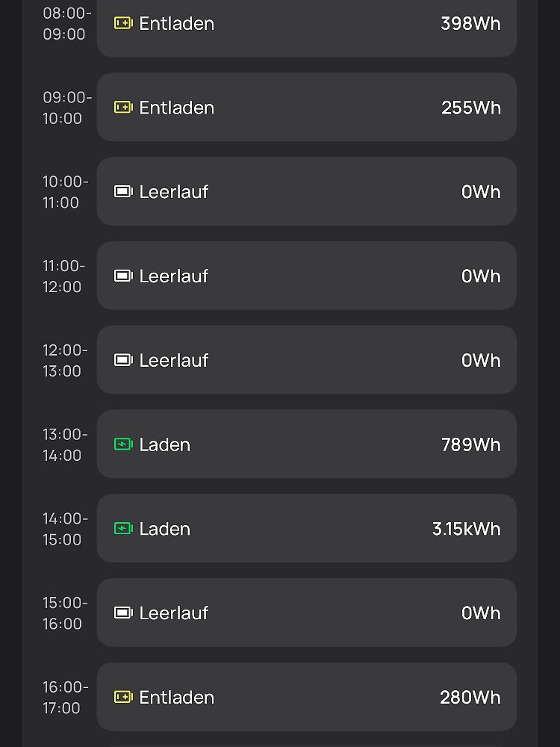The width and height of the screenshot is (560, 747).
Task: Select the 398Wh value in the first row
Action: [470, 23]
